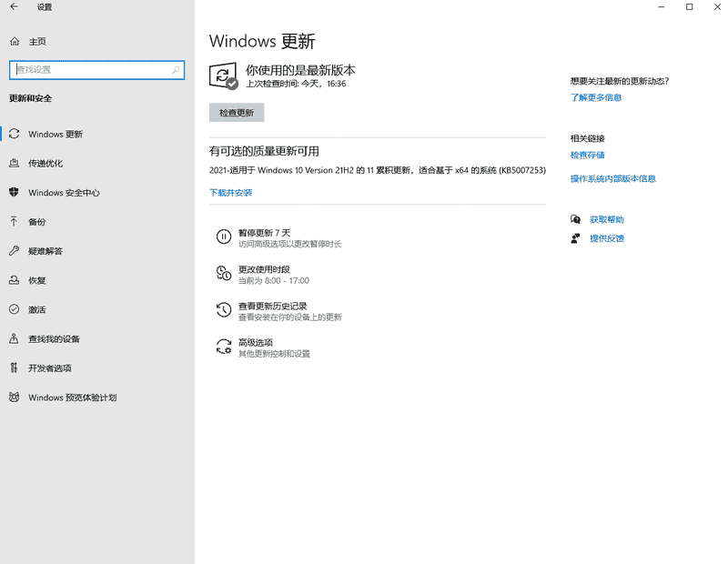The image size is (728, 564).
Task: Click the gear-sync icon for 高级选项
Action: point(224,347)
